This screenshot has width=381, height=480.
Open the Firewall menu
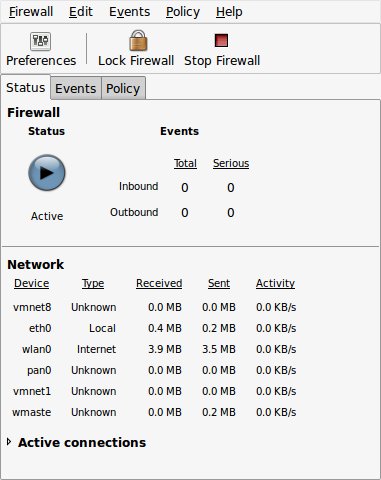31,12
